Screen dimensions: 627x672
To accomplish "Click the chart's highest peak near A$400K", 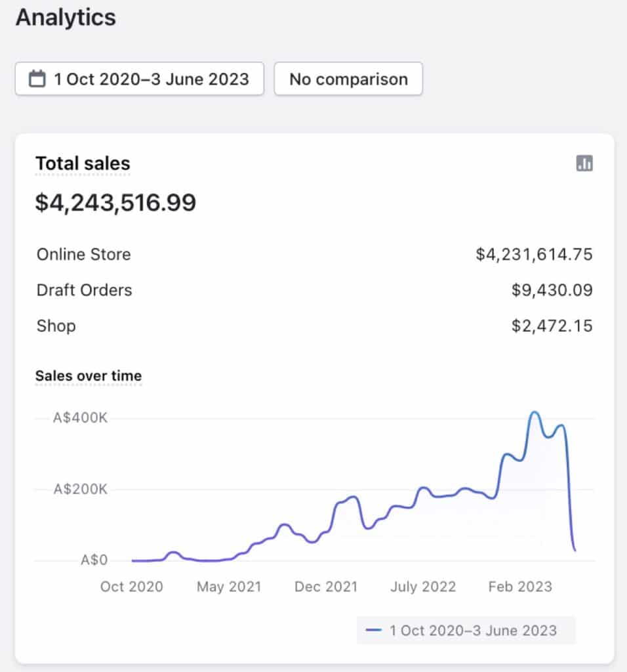I will click(x=535, y=413).
